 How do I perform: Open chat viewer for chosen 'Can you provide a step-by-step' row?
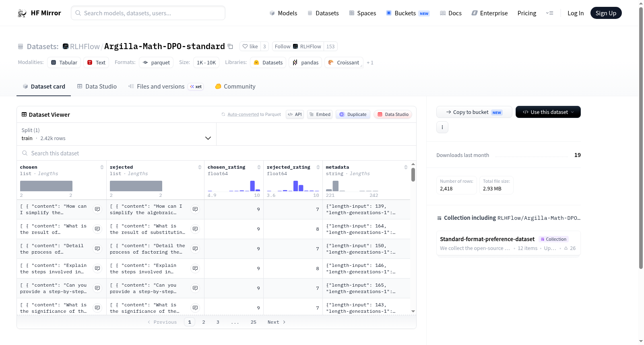[97, 288]
